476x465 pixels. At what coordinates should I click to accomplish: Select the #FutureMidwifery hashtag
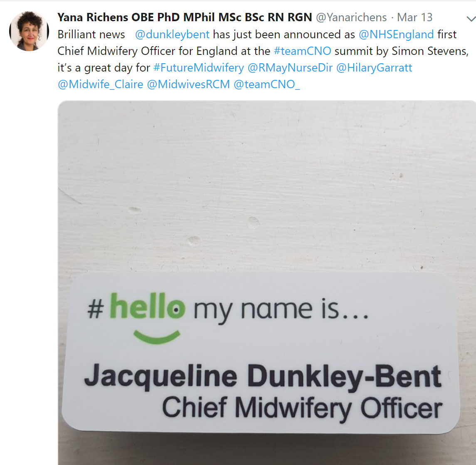pos(199,68)
